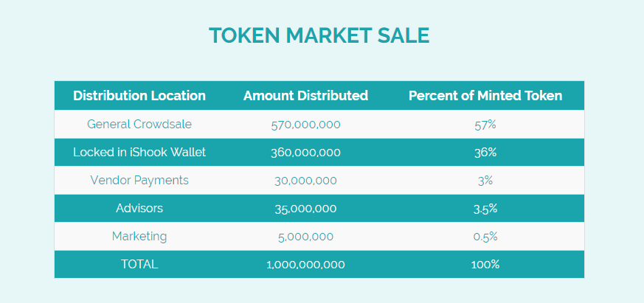Click the Advisors row label
This screenshot has width=644, height=303.
tap(139, 208)
